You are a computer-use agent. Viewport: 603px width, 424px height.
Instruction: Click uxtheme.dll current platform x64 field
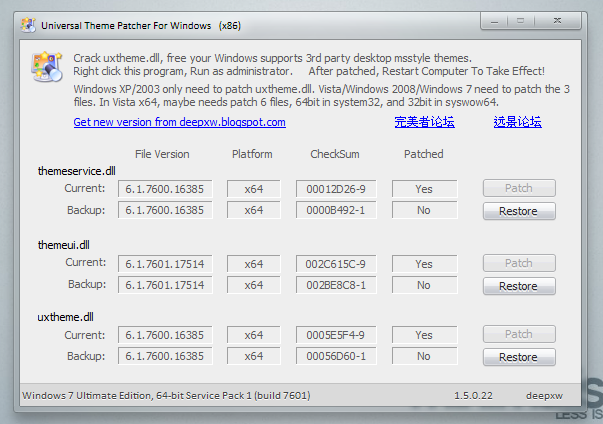coord(254,335)
